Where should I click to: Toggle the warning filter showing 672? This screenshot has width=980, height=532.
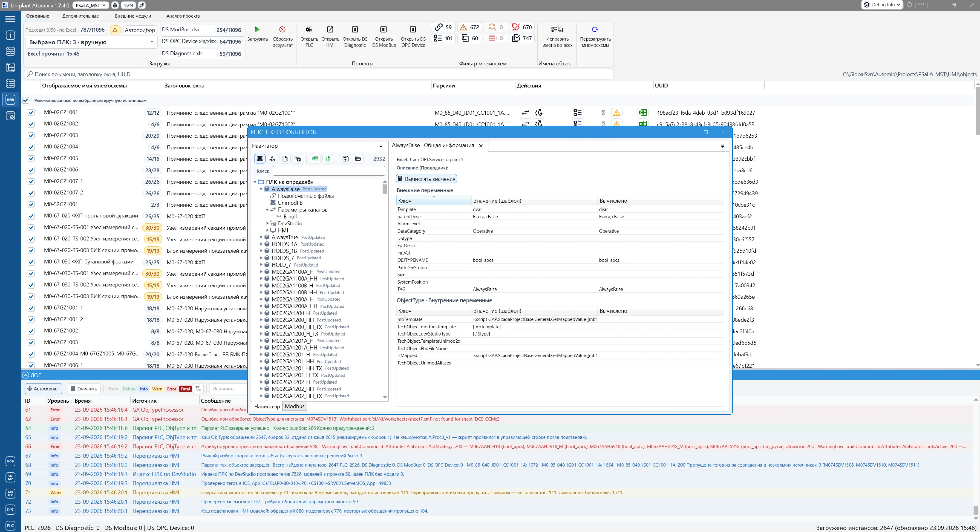coord(470,27)
